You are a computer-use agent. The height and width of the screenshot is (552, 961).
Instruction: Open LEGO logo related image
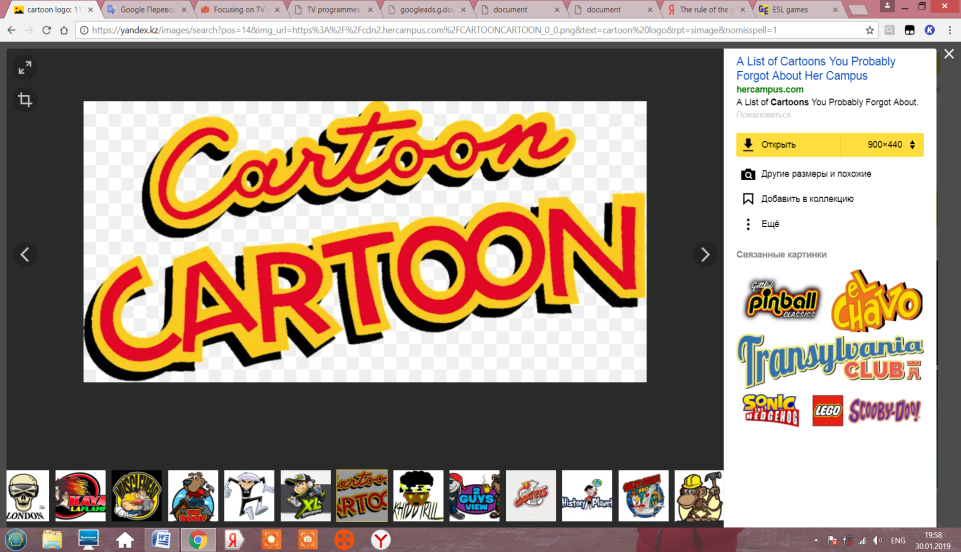click(x=827, y=410)
